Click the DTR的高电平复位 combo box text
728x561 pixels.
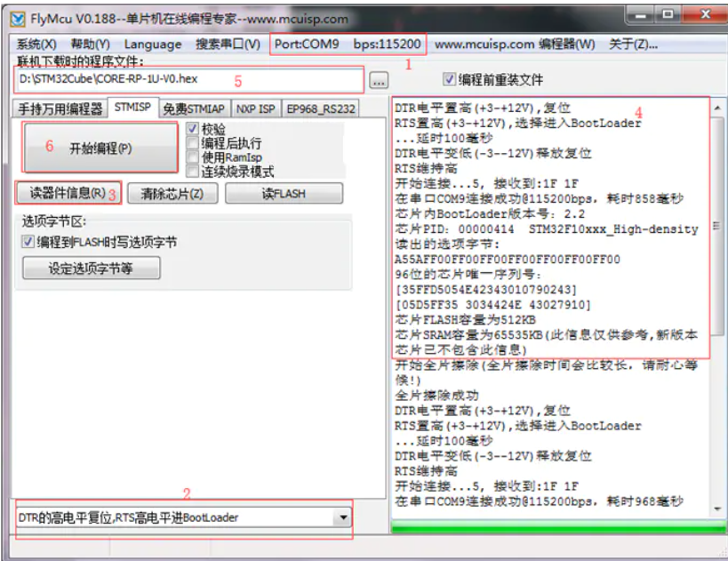(x=128, y=517)
